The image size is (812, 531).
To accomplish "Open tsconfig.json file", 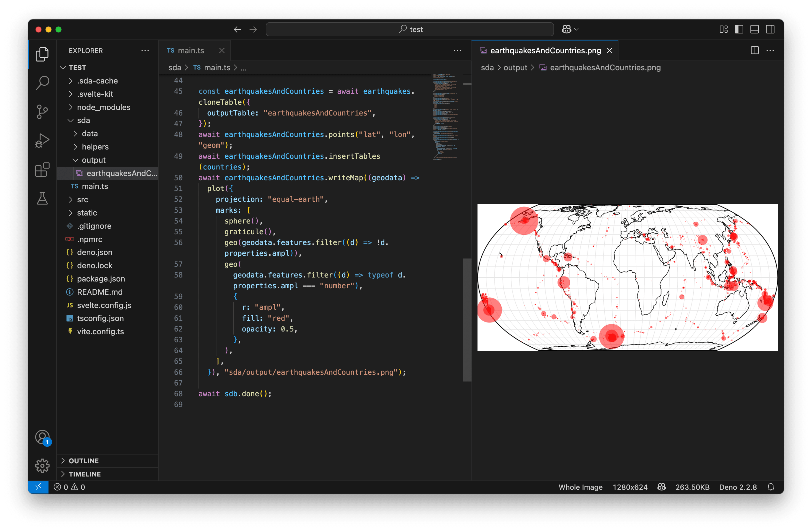I will 107,318.
